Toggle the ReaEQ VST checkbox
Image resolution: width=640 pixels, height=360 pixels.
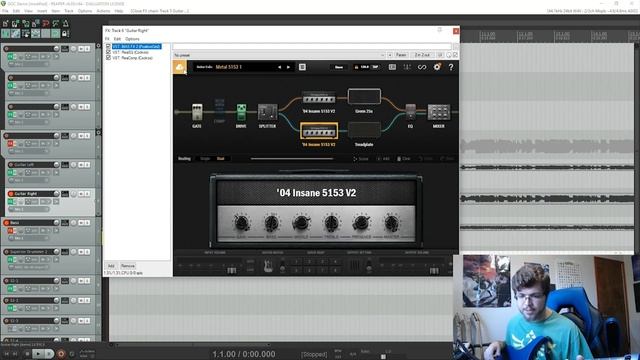click(x=108, y=52)
